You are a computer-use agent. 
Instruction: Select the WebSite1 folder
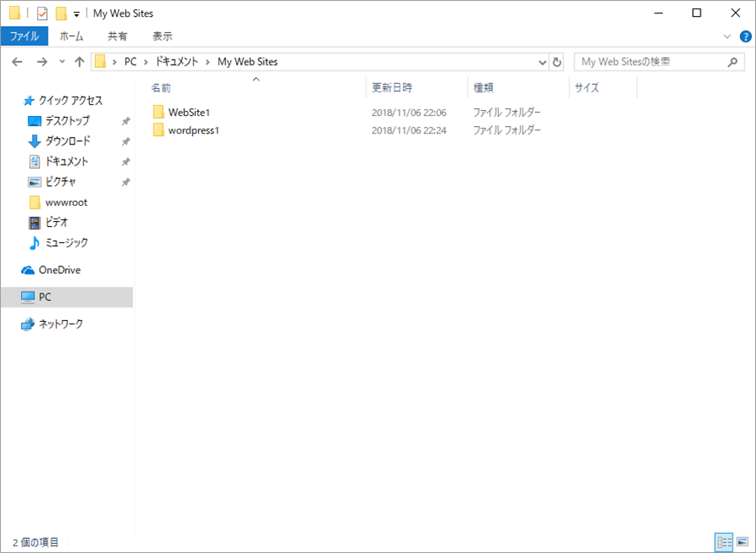tap(189, 113)
